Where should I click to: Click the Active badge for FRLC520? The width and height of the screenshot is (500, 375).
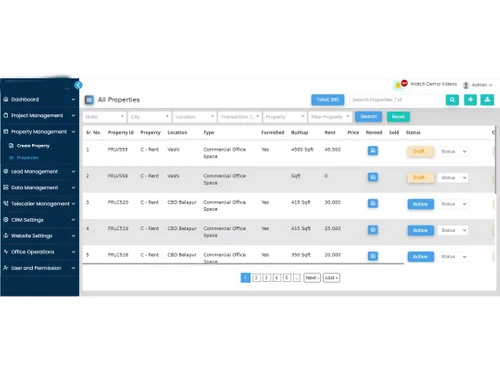click(420, 204)
